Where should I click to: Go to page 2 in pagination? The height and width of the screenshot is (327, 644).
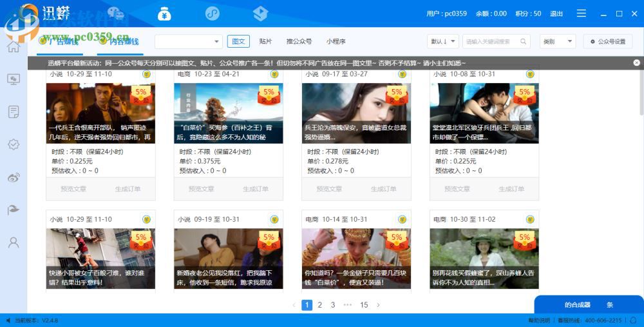click(320, 305)
